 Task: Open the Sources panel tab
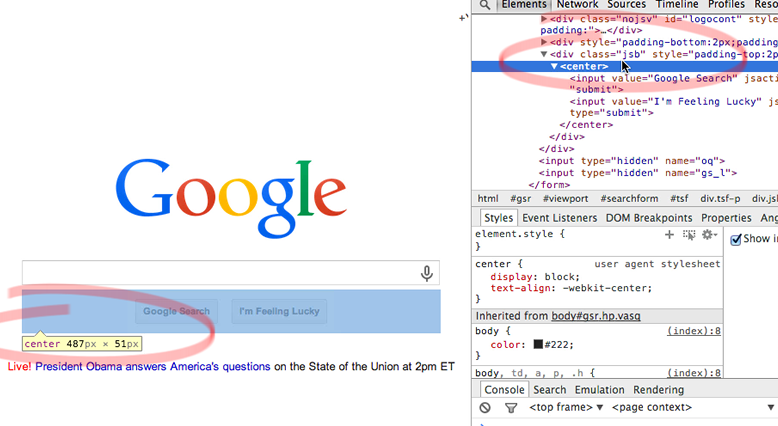626,4
